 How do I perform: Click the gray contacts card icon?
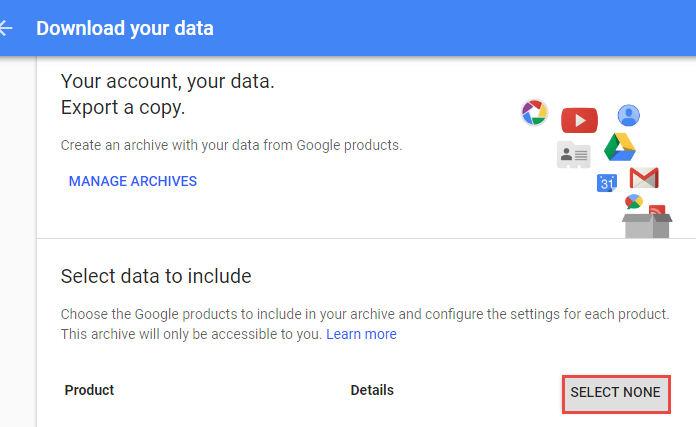[573, 154]
